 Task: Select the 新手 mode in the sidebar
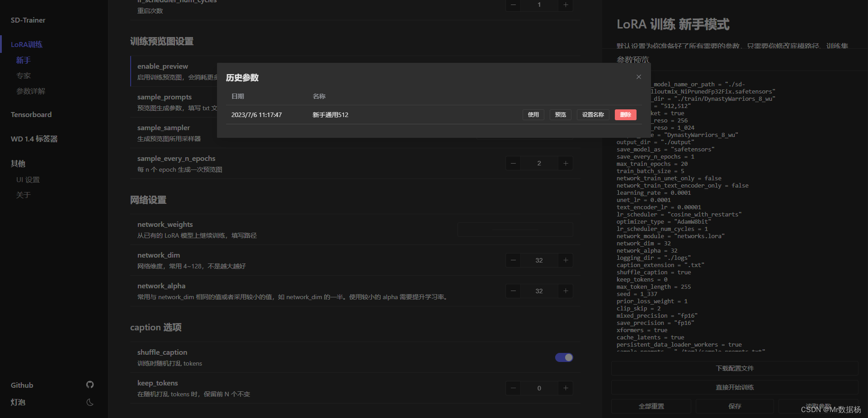[x=24, y=60]
